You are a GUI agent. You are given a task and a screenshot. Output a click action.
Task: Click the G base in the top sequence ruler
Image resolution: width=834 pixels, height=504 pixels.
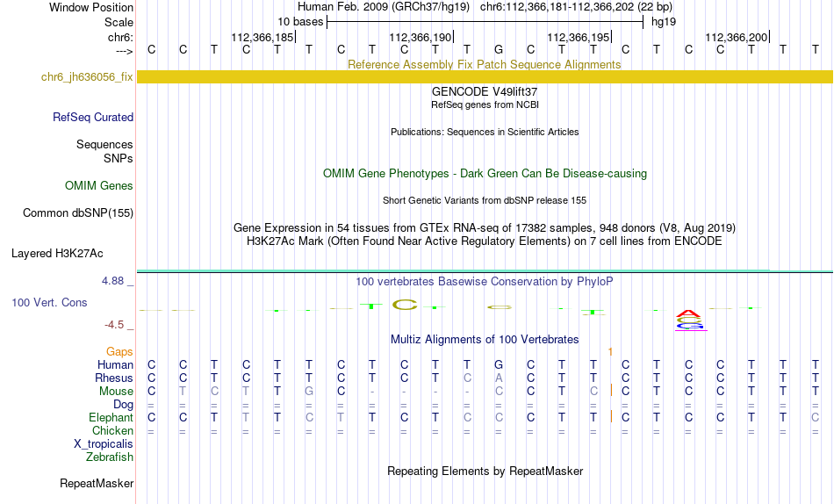[499, 49]
